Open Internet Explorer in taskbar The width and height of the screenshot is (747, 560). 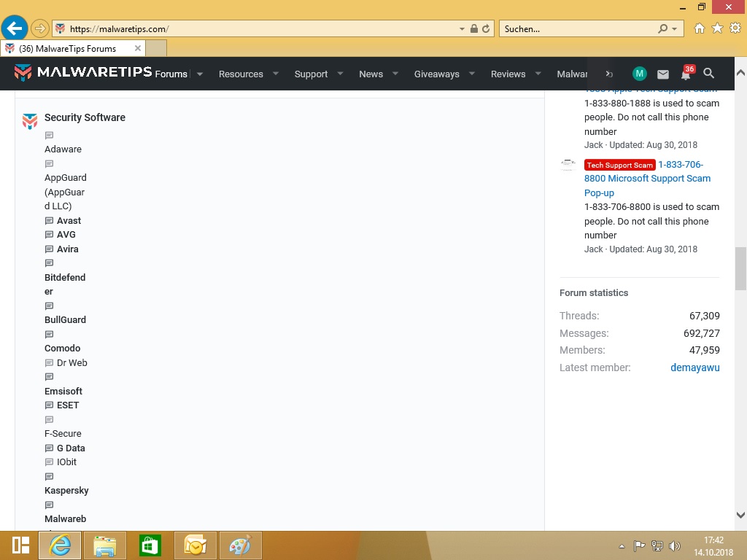click(60, 545)
